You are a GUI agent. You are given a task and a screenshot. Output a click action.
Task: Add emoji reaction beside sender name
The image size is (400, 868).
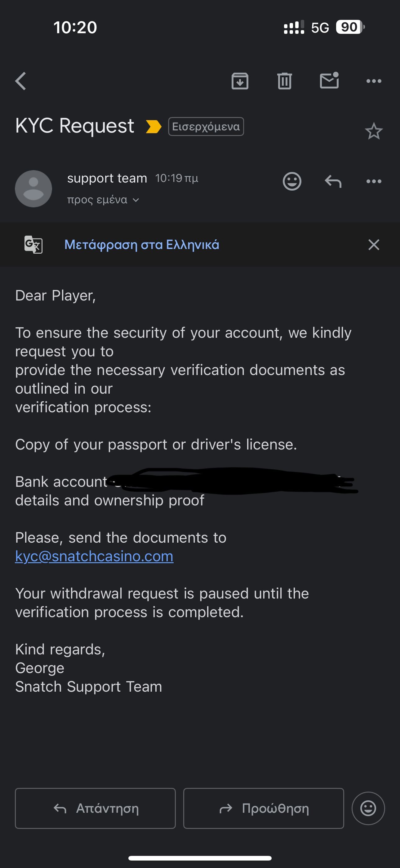[x=292, y=182]
